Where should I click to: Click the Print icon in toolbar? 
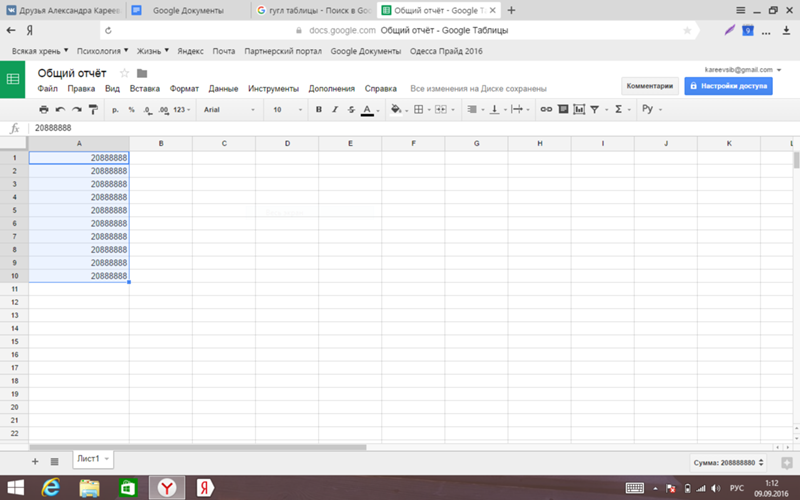click(x=44, y=109)
